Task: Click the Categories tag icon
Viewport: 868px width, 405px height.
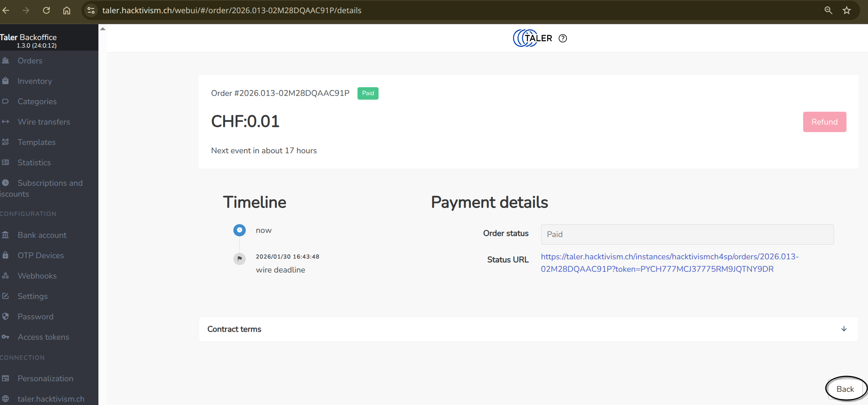Action: point(5,101)
